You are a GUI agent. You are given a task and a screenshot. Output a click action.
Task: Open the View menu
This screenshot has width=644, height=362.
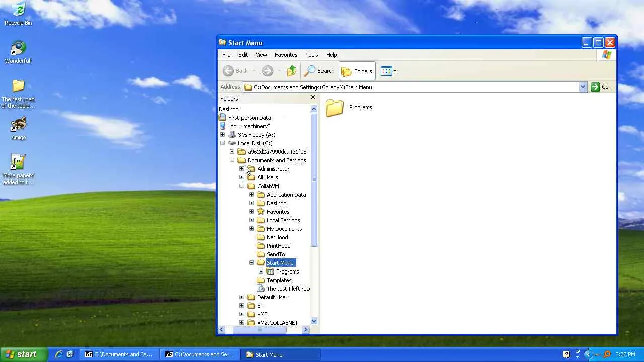(261, 55)
